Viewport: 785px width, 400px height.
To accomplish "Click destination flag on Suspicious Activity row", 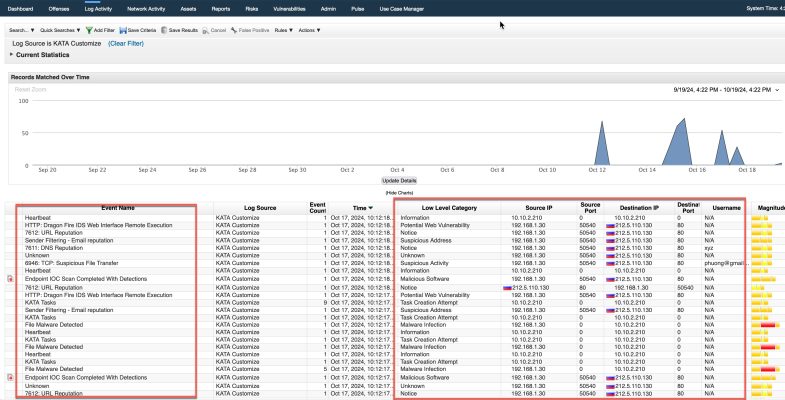I will point(610,263).
